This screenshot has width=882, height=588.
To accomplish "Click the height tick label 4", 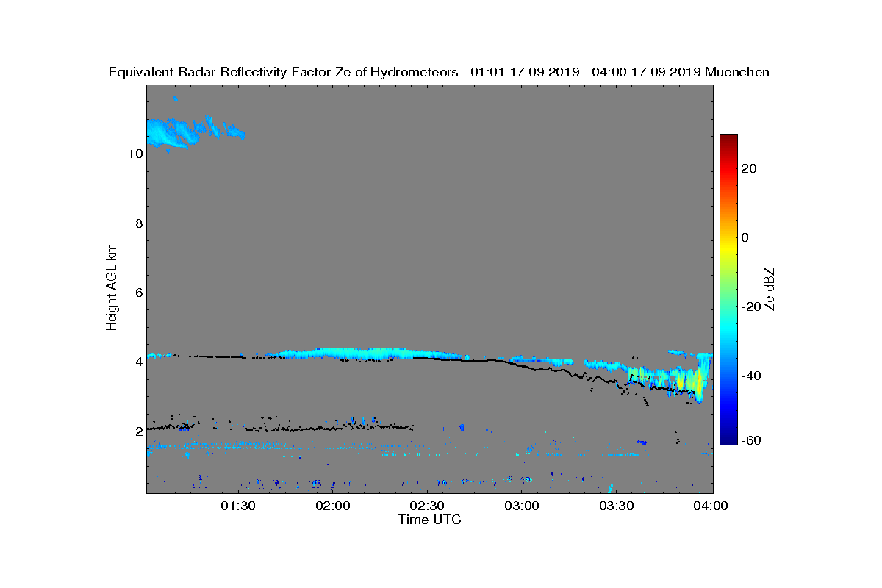I will click(x=137, y=362).
